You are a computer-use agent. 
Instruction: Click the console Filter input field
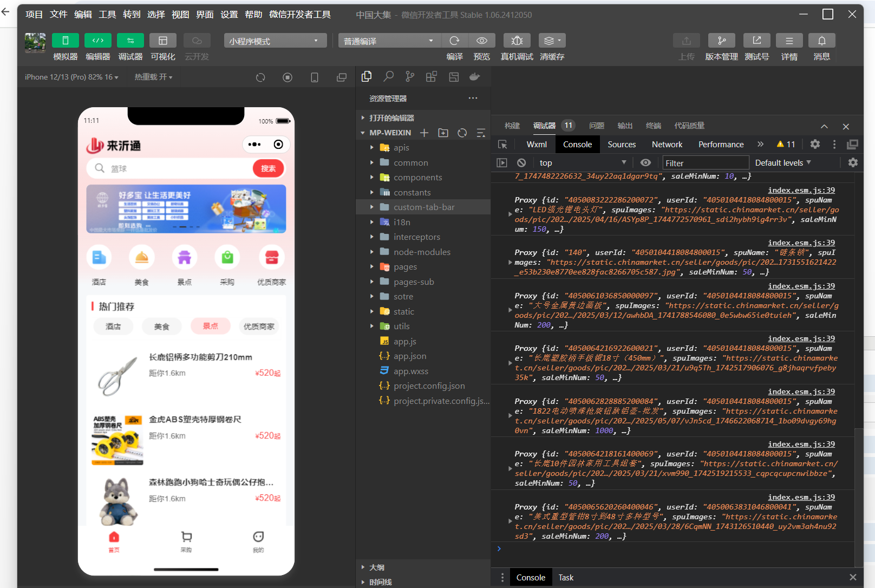706,163
